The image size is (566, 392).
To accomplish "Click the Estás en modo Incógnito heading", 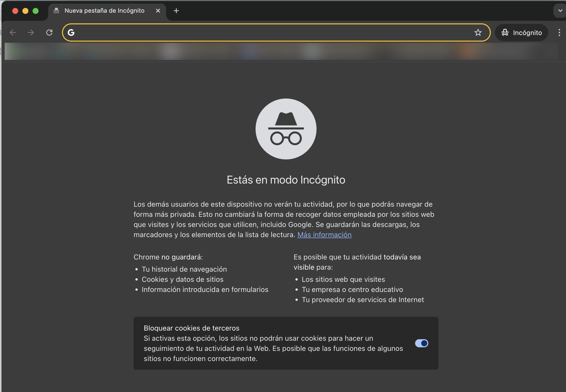I will (286, 180).
